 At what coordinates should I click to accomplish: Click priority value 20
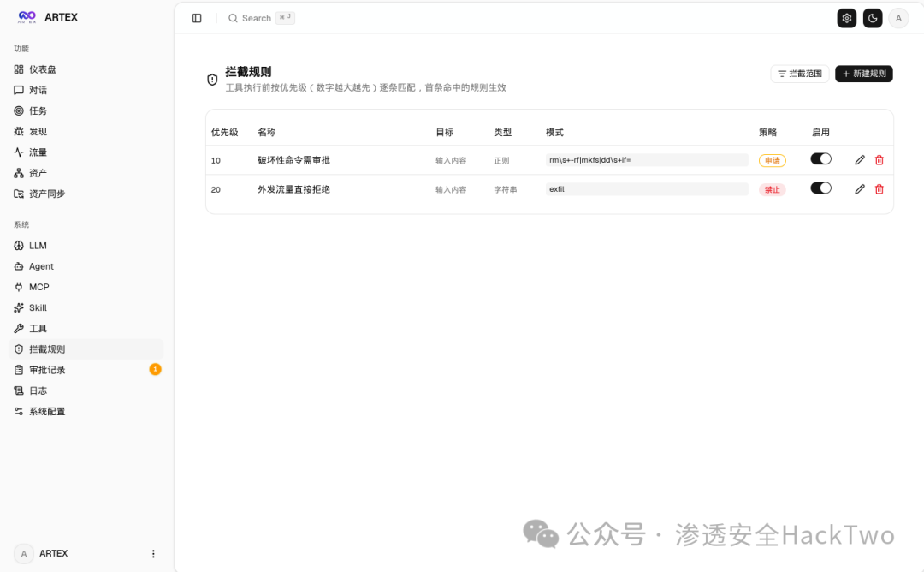pyautogui.click(x=216, y=190)
